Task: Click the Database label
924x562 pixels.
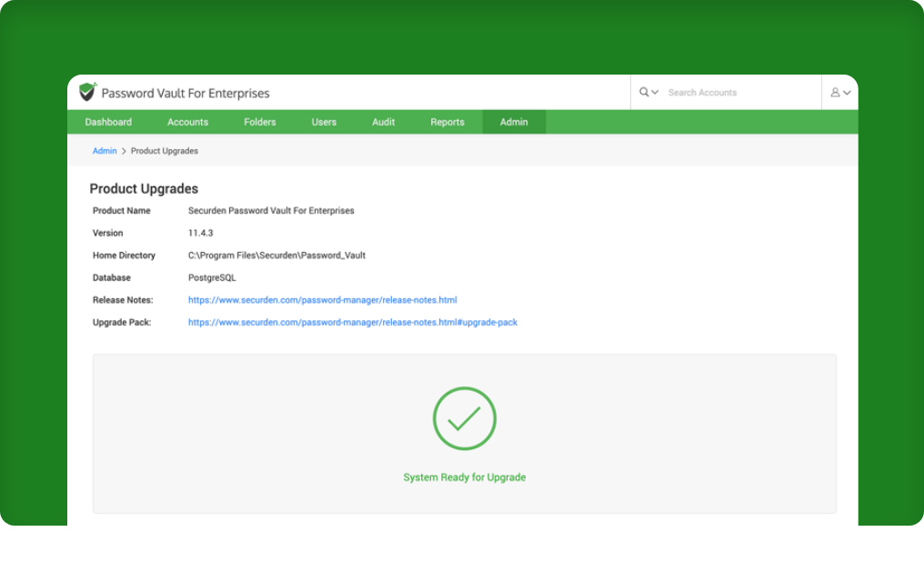Action: [x=112, y=277]
